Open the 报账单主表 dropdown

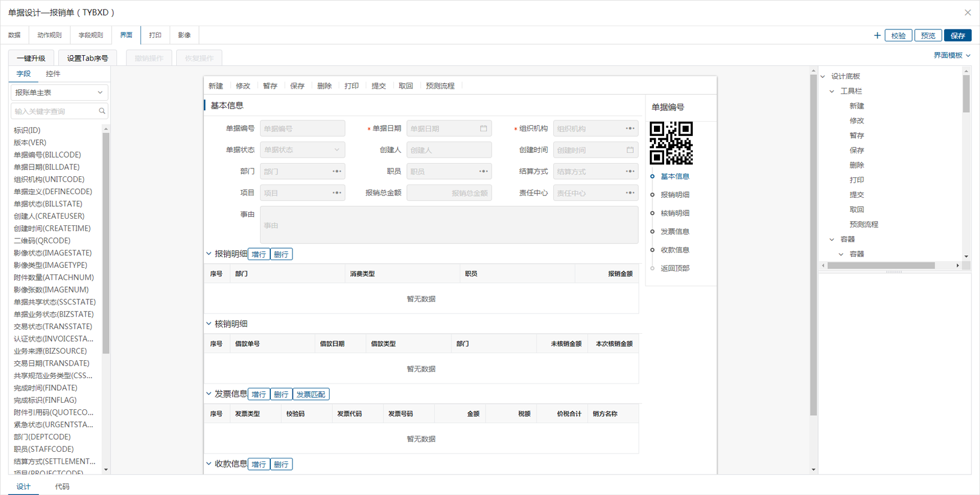[59, 92]
